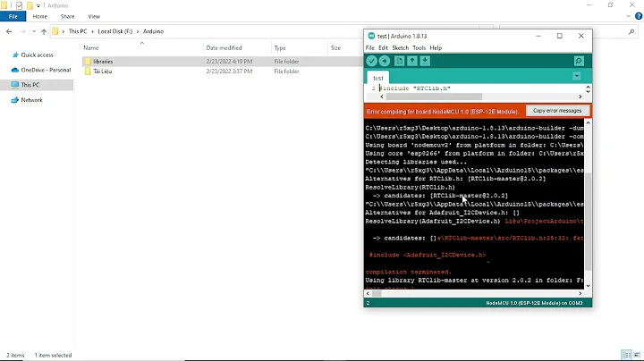Image resolution: width=644 pixels, height=361 pixels.
Task: Create a new sketch with New icon
Action: pos(399,61)
